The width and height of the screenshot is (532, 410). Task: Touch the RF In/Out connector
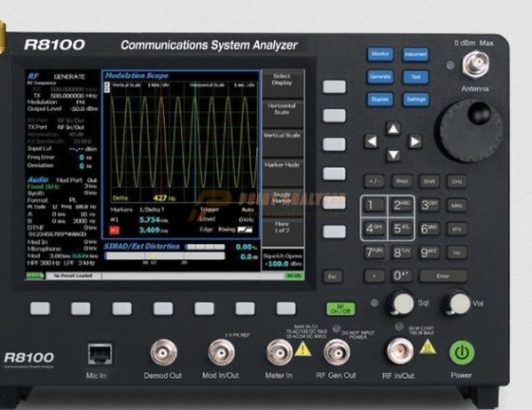[400, 351]
